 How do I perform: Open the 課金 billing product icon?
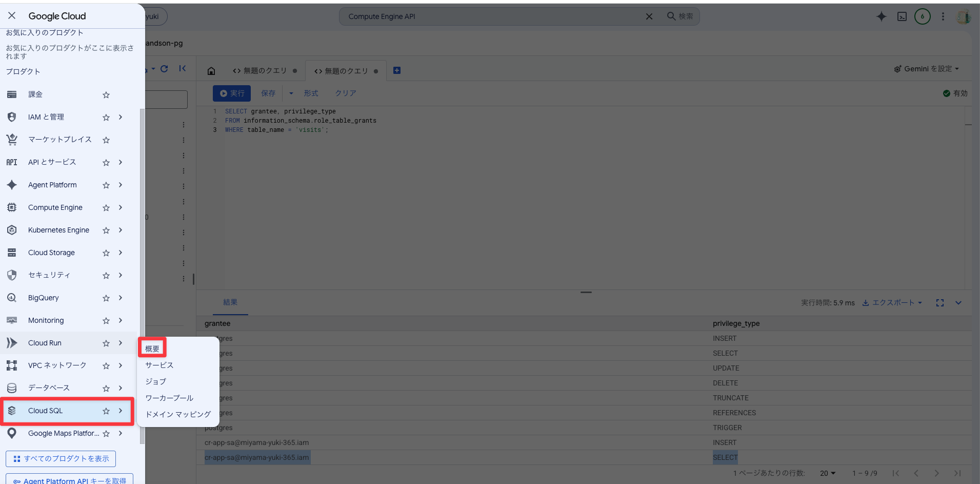click(x=12, y=94)
